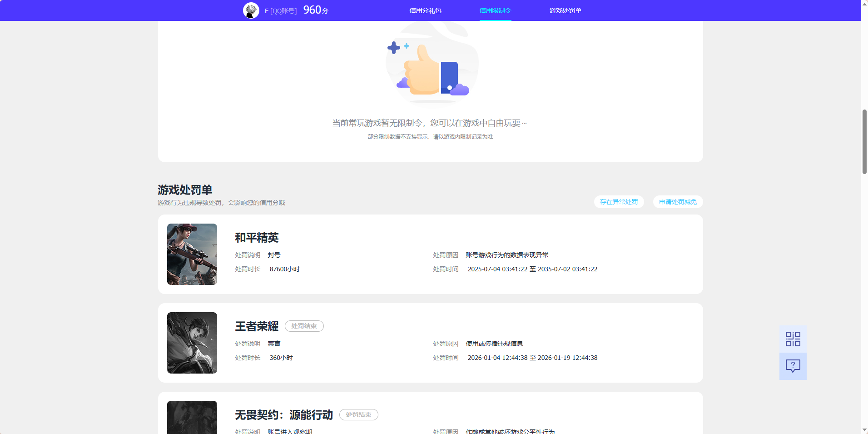Viewport: 868px width, 434px height.
Task: Go to the 游戏处罚单 tab
Action: point(565,10)
